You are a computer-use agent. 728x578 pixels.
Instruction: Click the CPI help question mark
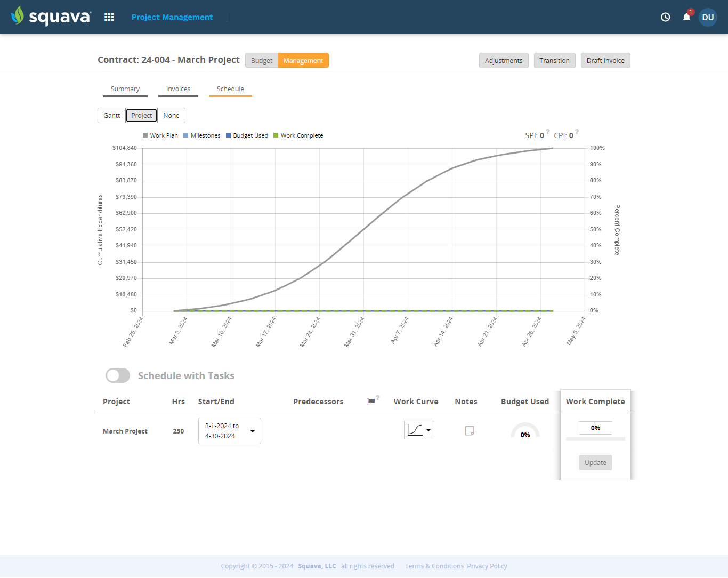(577, 132)
